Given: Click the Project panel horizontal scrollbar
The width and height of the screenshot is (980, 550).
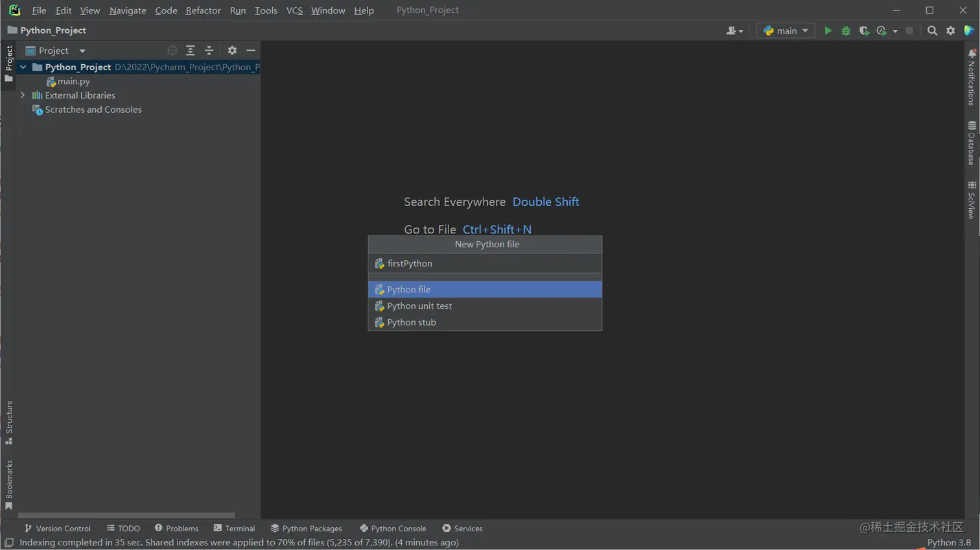Looking at the screenshot, I should click(x=126, y=516).
